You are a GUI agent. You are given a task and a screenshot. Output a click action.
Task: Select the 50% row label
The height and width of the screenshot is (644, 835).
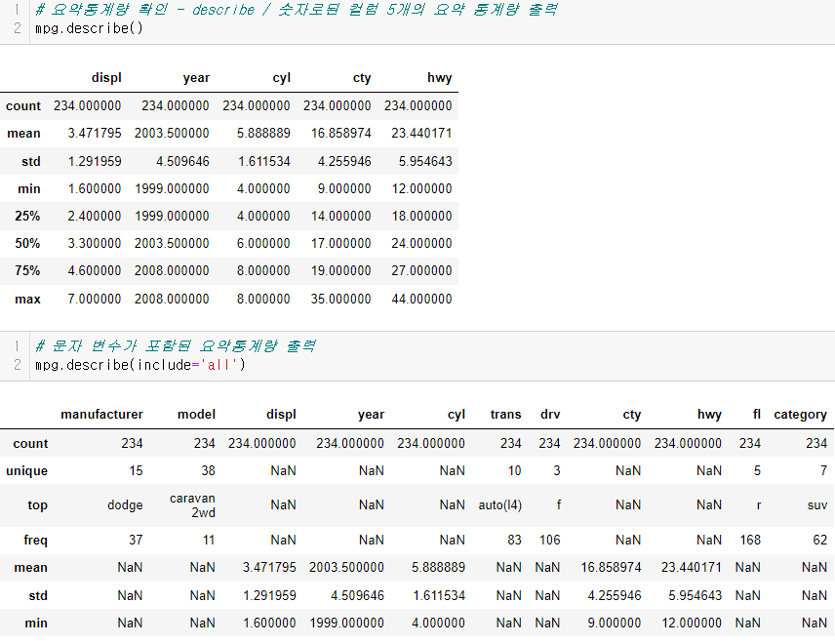[x=27, y=243]
